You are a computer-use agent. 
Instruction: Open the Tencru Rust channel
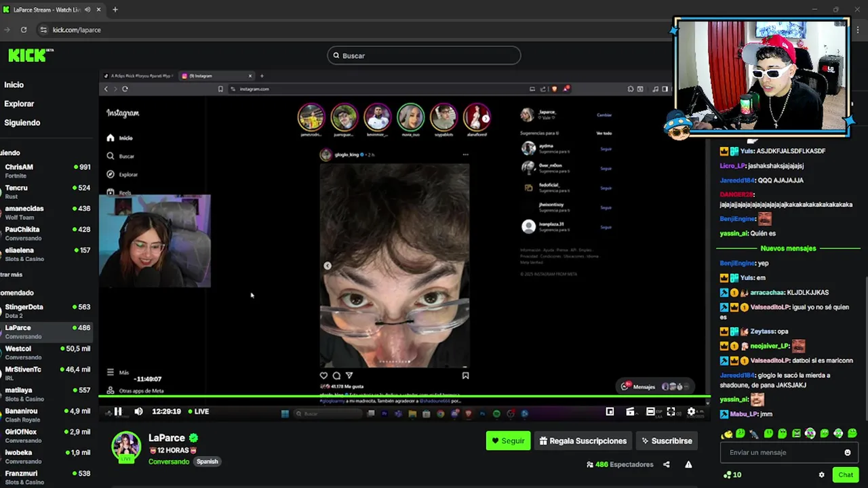tap(47, 192)
